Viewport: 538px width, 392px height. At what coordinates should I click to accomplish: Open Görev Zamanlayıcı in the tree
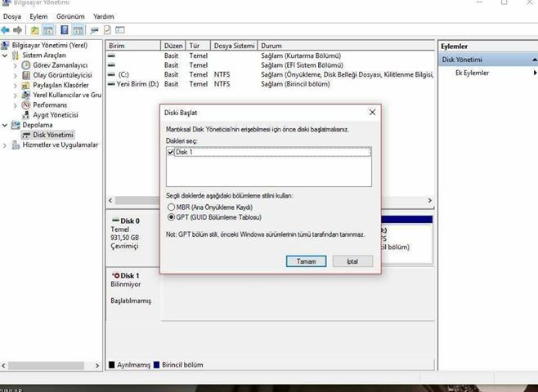(61, 65)
